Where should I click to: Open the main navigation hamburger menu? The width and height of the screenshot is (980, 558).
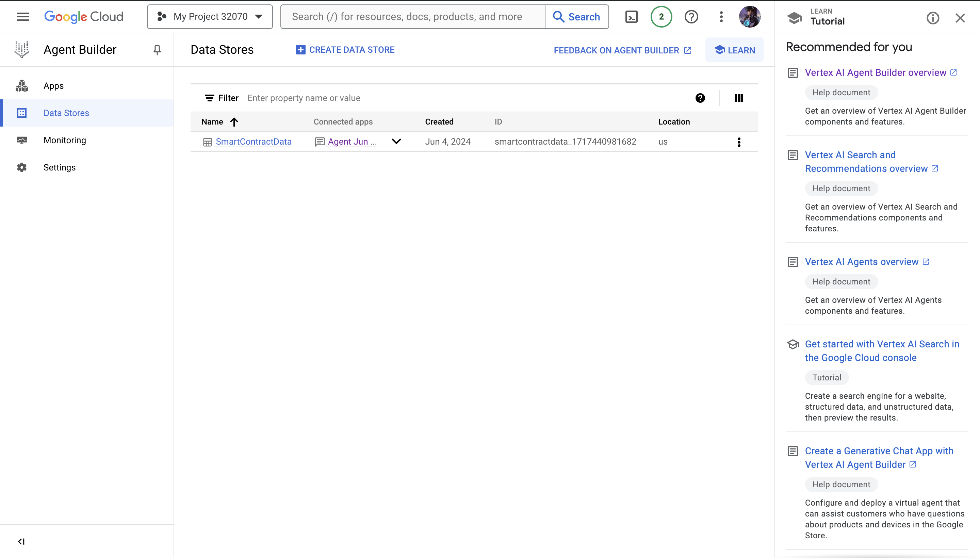pyautogui.click(x=23, y=17)
